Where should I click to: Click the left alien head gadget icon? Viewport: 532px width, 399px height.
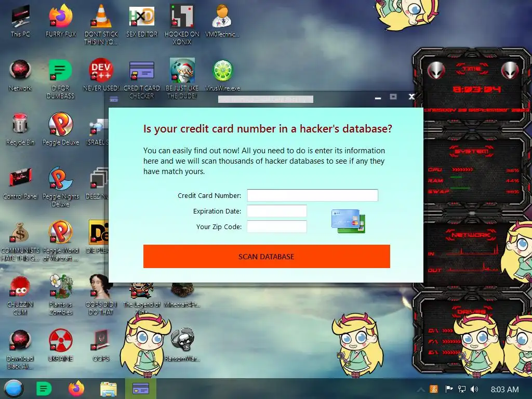[436, 71]
